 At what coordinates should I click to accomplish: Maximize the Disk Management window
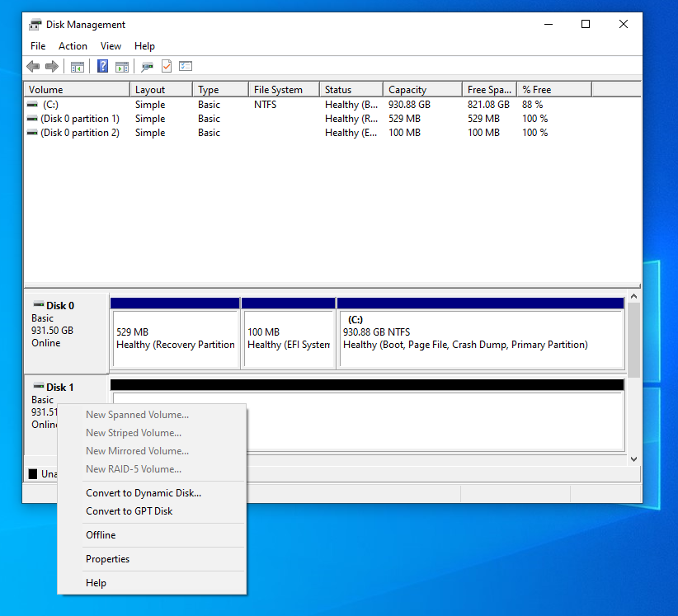click(x=586, y=24)
